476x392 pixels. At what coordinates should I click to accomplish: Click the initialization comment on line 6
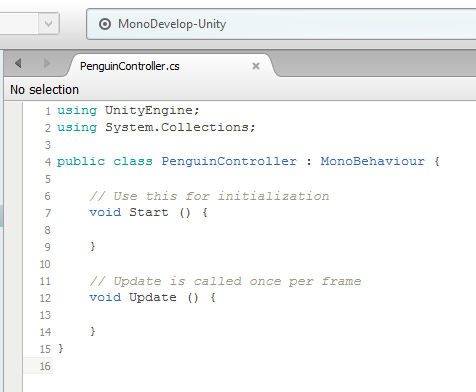[x=209, y=196]
